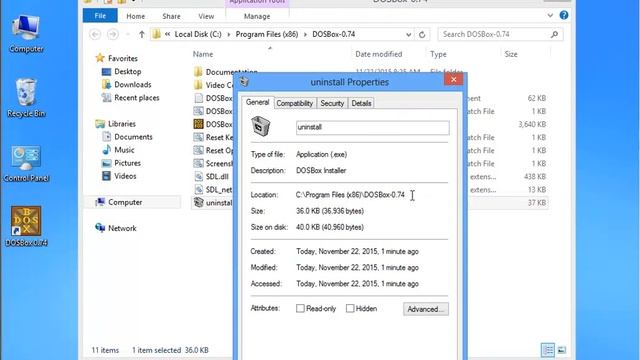The height and width of the screenshot is (360, 640).
Task: Go up one folder level arrow
Action: [142, 34]
